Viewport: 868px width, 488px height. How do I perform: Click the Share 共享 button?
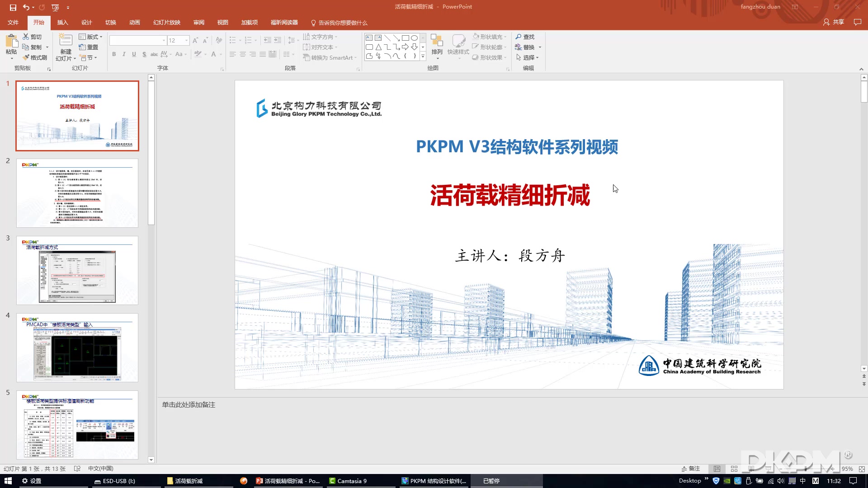[x=834, y=22]
